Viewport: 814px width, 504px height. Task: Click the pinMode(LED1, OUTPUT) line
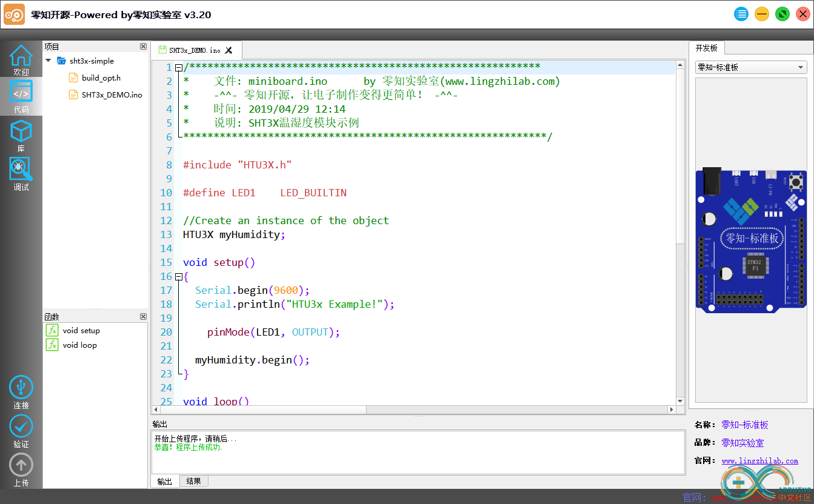coord(273,332)
